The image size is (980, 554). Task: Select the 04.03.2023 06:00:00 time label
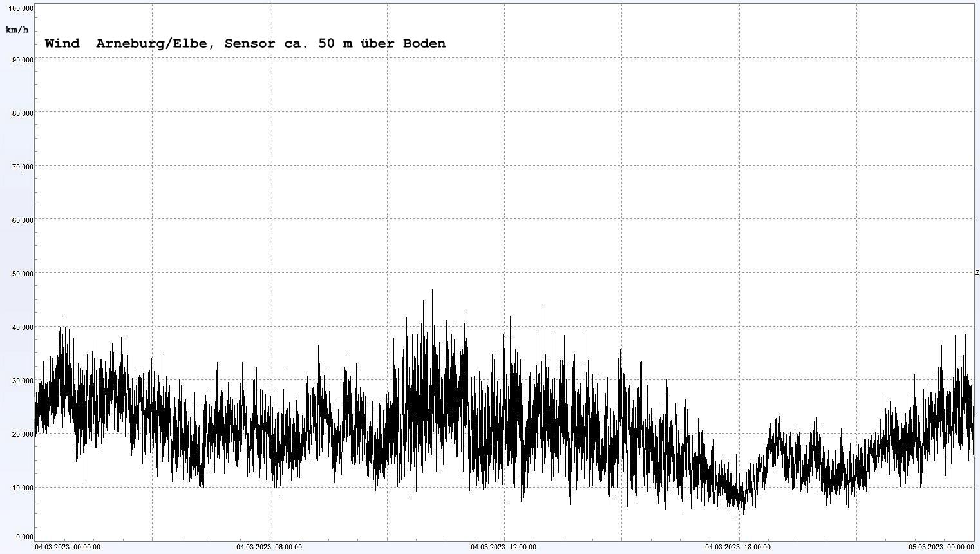[x=269, y=548]
